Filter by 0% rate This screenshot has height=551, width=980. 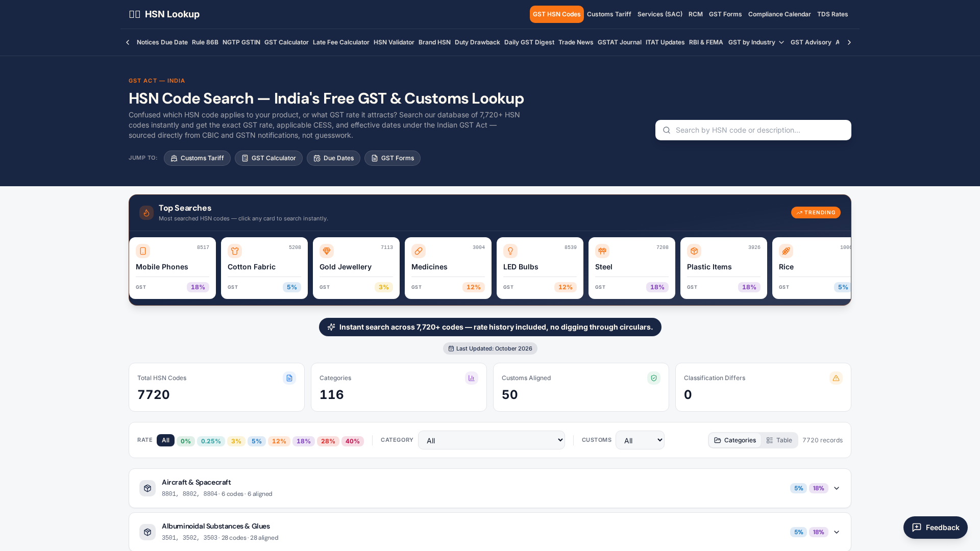point(186,441)
